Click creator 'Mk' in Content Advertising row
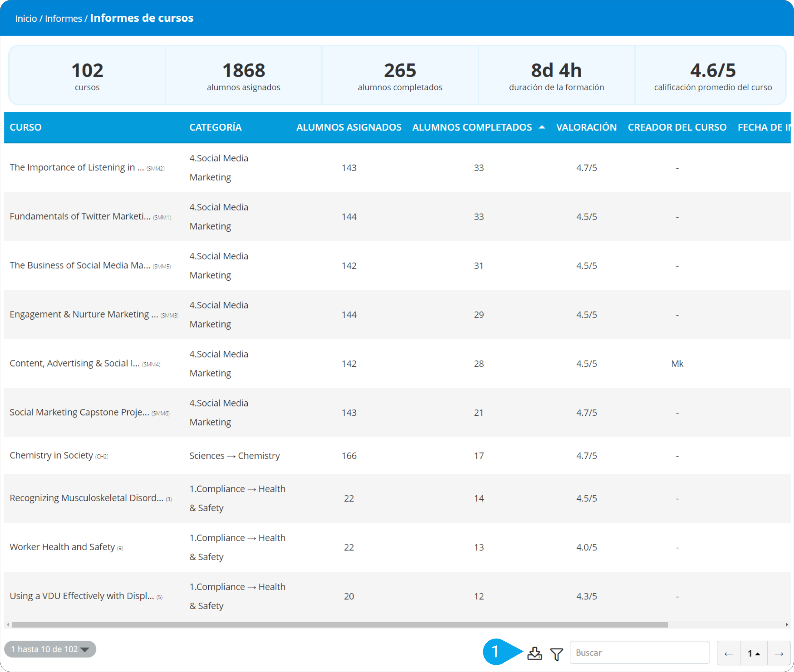794x672 pixels. pyautogui.click(x=677, y=363)
